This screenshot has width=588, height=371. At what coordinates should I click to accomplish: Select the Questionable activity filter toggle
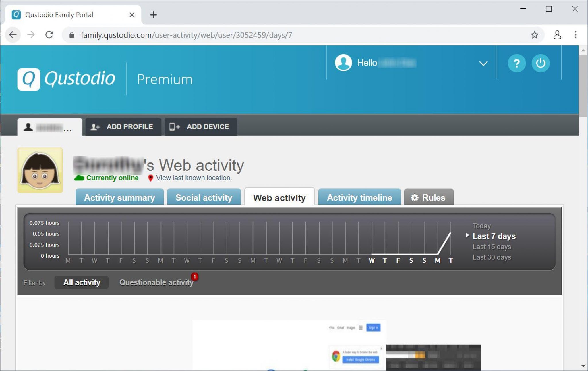(156, 282)
